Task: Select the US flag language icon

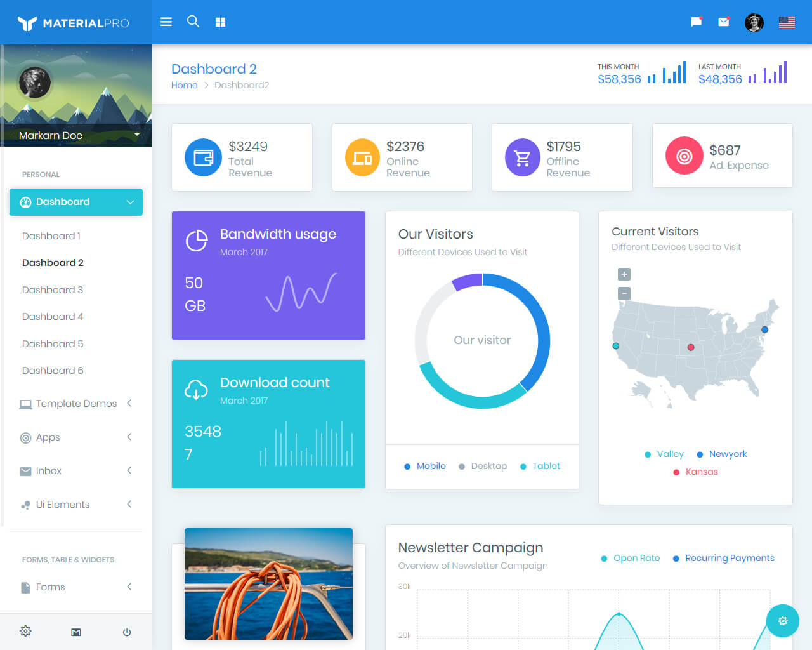Action: [x=787, y=22]
